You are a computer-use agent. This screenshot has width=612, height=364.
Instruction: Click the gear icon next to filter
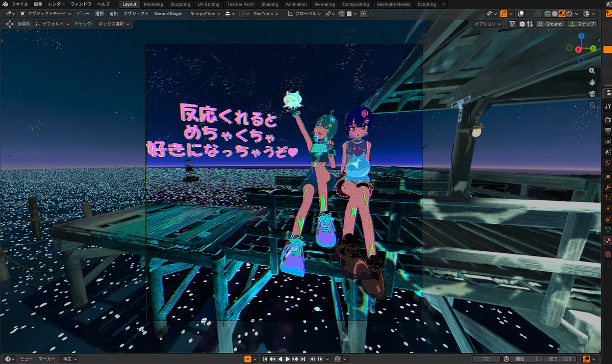[522, 24]
